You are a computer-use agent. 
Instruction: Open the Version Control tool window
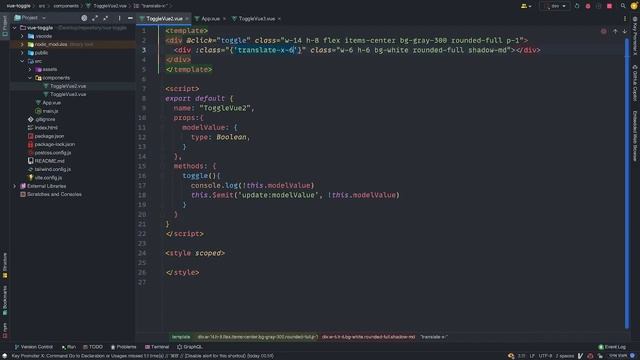coord(34,347)
